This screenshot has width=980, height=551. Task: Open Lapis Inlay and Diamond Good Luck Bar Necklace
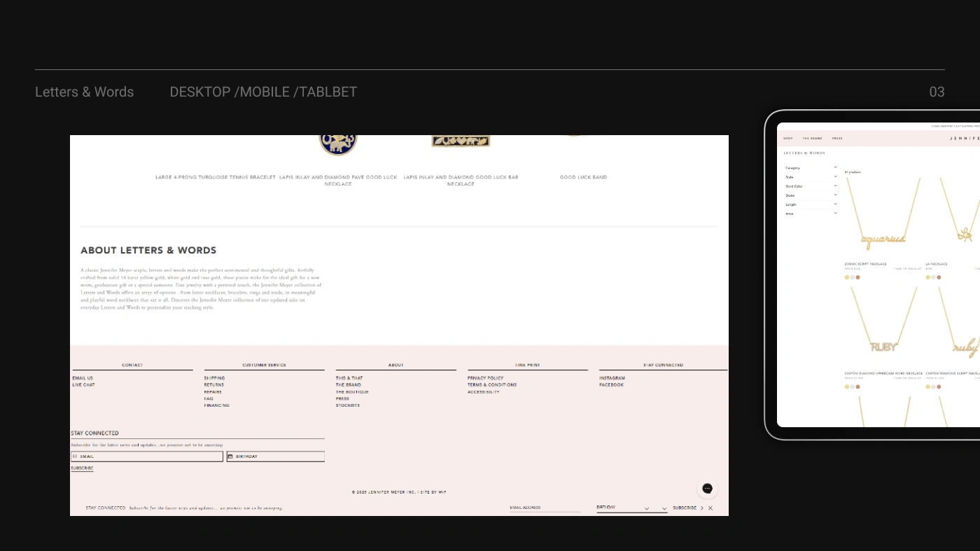(461, 181)
